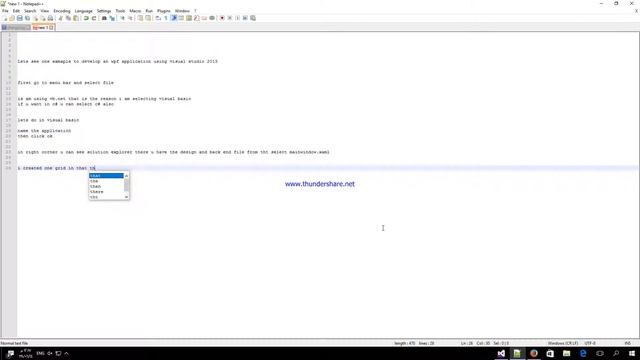Screen dimensions: 640x360
Task: Open the Document Map panel icon
Action: coord(189,18)
